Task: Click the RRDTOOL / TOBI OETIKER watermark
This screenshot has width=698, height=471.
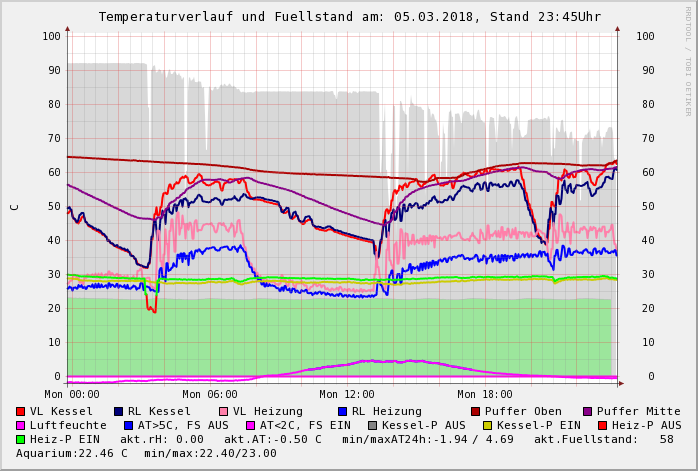Action: pyautogui.click(x=687, y=60)
